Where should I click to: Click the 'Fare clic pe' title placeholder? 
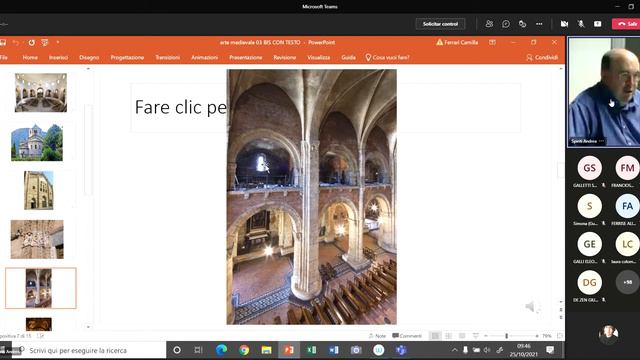pyautogui.click(x=180, y=107)
